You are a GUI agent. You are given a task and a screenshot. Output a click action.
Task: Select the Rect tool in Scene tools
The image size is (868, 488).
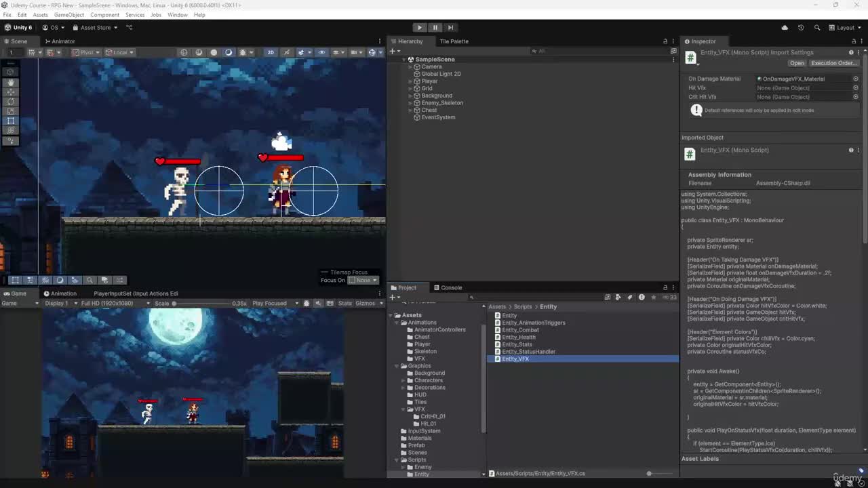pyautogui.click(x=11, y=121)
